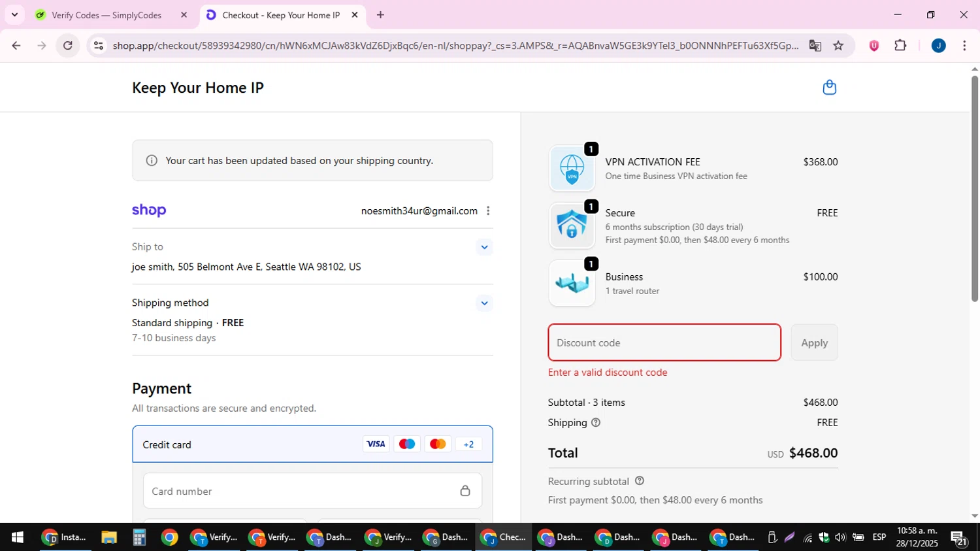Open Calculator from the taskbar
The width and height of the screenshot is (980, 551).
[x=139, y=537]
